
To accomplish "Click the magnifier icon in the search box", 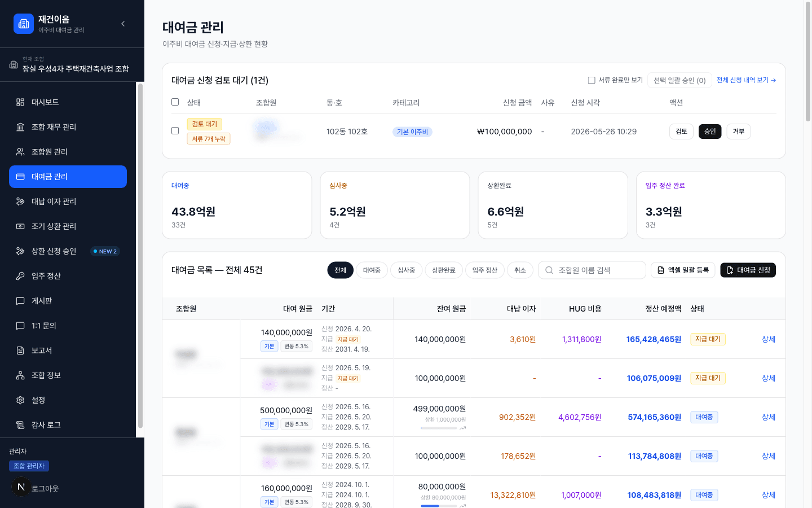I will (549, 270).
